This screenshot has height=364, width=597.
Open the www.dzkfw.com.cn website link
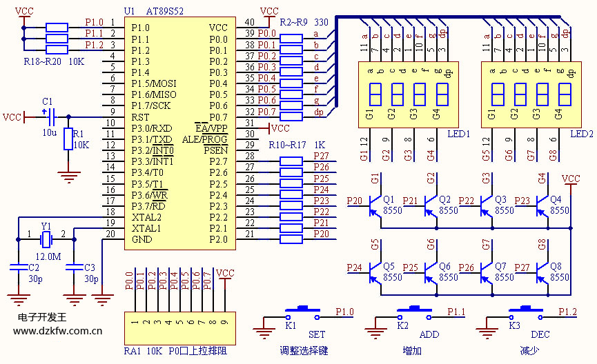point(58,331)
